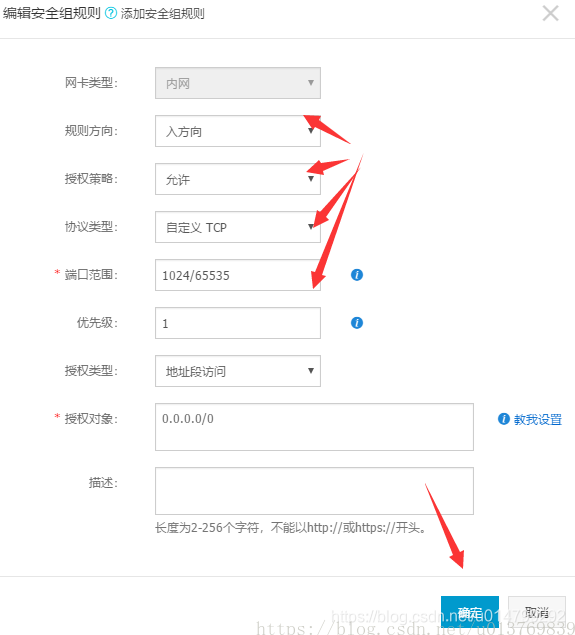Confirm with the 确定 button
Viewport: 575px width, 635px height.
(470, 612)
